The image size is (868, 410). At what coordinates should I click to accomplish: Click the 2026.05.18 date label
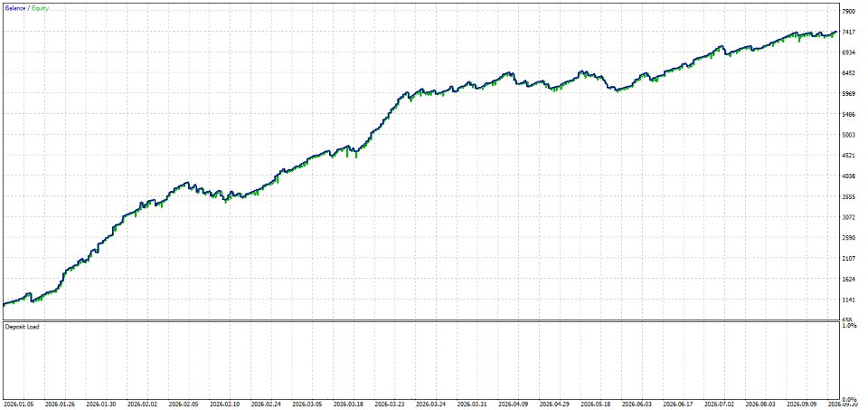(596, 405)
